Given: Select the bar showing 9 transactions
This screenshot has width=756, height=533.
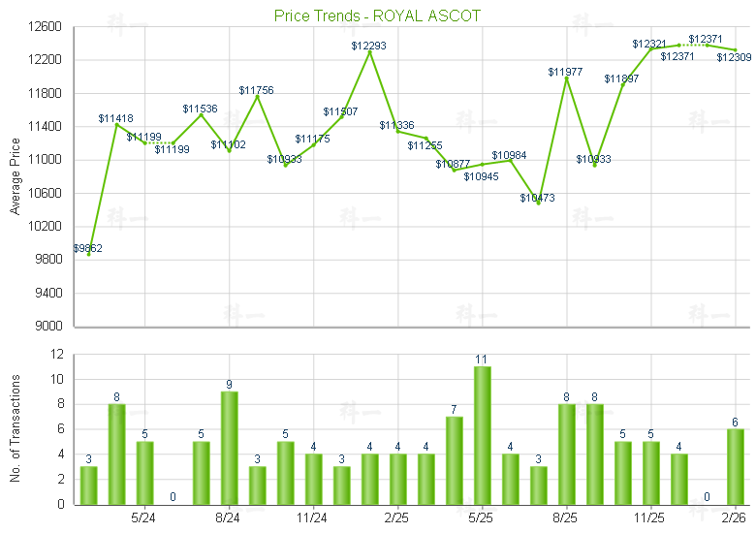Looking at the screenshot, I should (x=229, y=448).
